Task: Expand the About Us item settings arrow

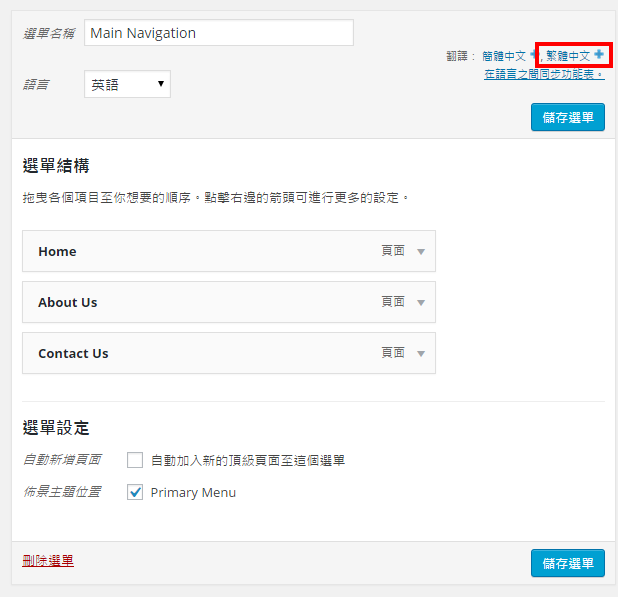Action: [421, 303]
